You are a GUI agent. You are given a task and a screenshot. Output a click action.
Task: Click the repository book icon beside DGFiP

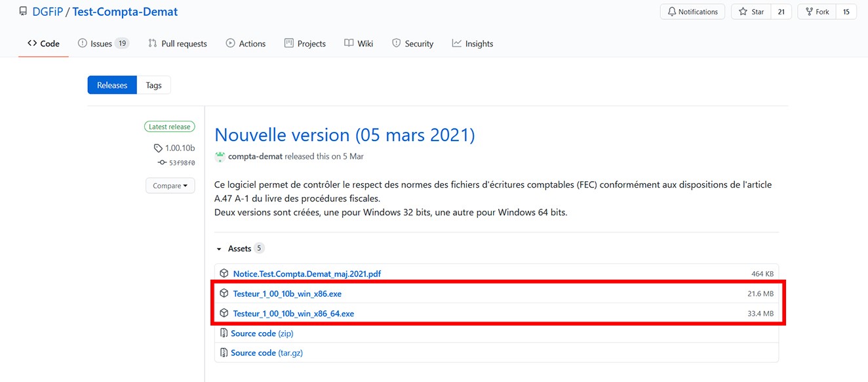pos(22,12)
